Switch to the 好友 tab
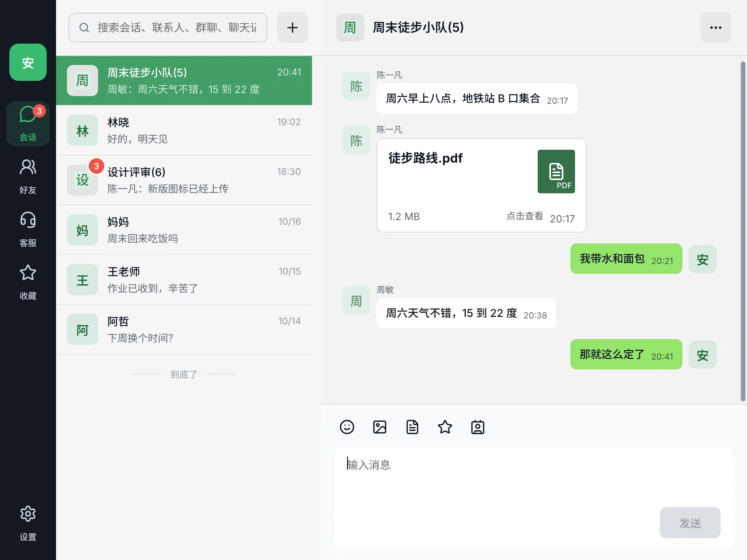 point(28,177)
